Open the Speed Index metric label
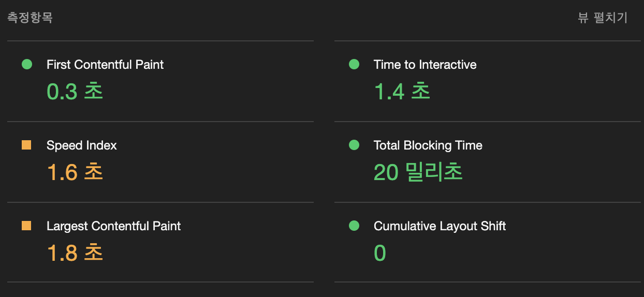644x297 pixels. 82,145
